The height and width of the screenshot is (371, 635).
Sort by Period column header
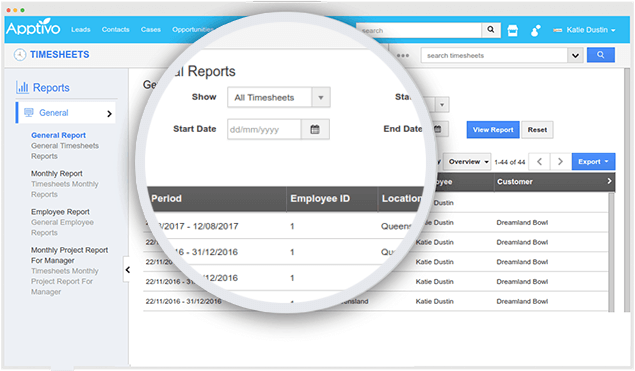pos(166,198)
